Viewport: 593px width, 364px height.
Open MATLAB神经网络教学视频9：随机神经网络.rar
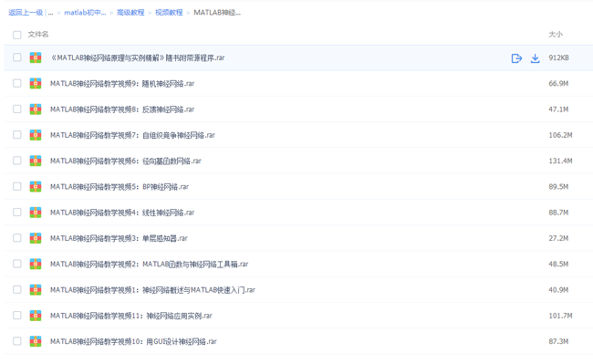(122, 84)
